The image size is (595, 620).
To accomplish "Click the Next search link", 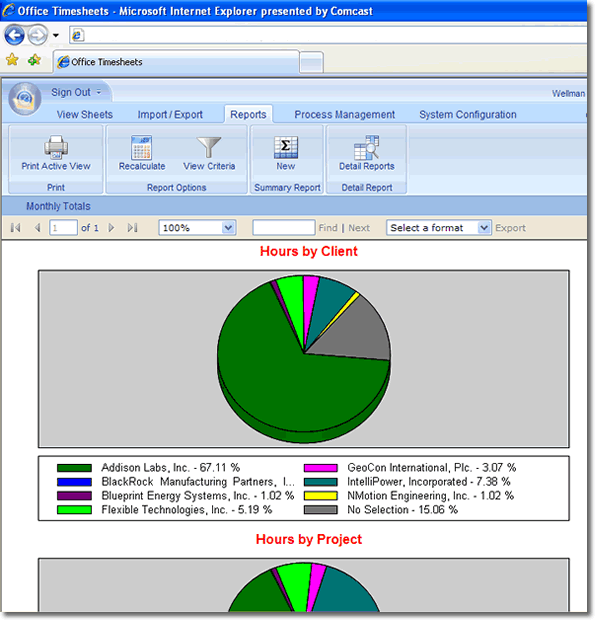I will pyautogui.click(x=359, y=228).
